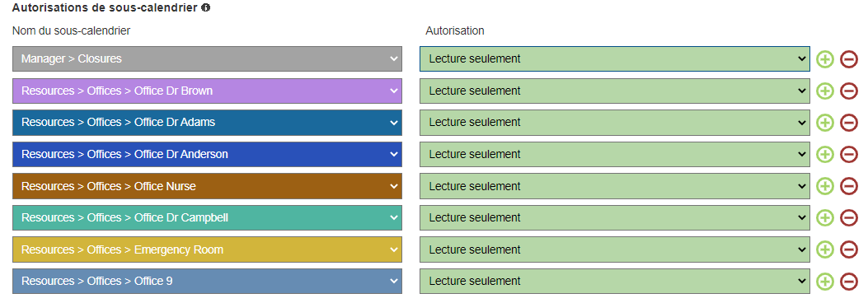The height and width of the screenshot is (303, 868).
Task: Click the info icon beside Autorisations de sous-calendrier
Action: tap(205, 7)
